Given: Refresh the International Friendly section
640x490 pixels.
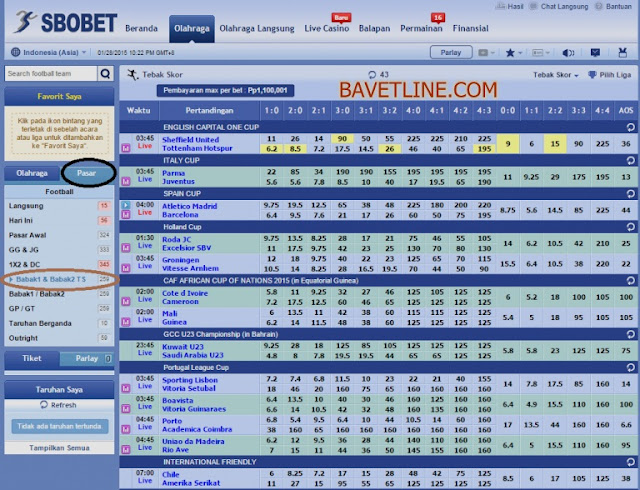Looking at the screenshot, I should (x=630, y=462).
